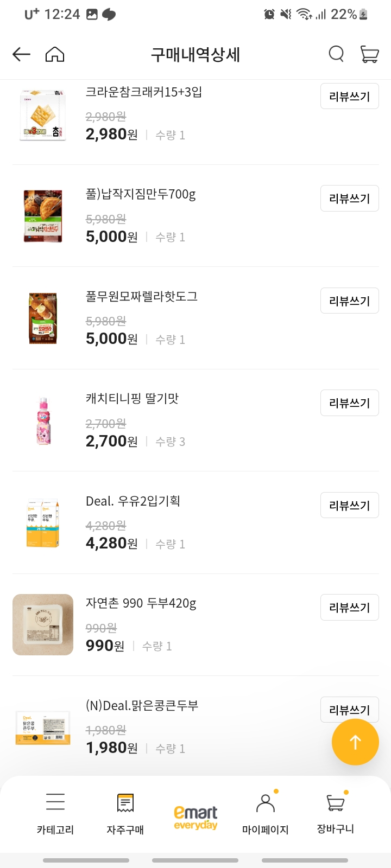Viewport: 391px width, 868px height.
Task: Open 자주구매 tab in bottom bar
Action: pos(125,813)
